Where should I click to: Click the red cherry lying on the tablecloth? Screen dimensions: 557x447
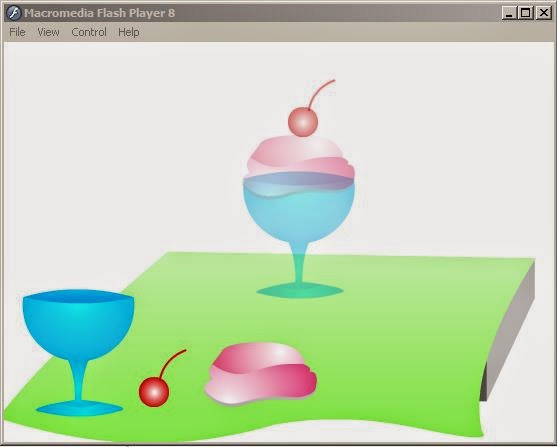click(x=154, y=392)
